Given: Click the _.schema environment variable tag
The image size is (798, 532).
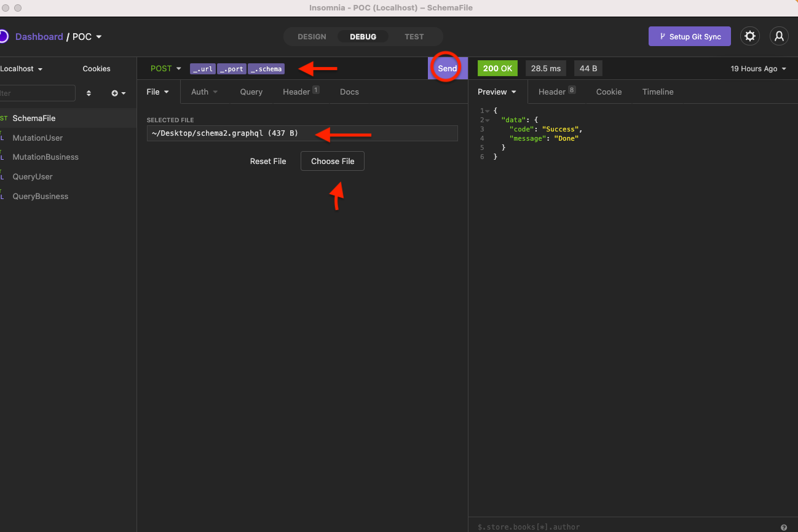Looking at the screenshot, I should tap(266, 69).
